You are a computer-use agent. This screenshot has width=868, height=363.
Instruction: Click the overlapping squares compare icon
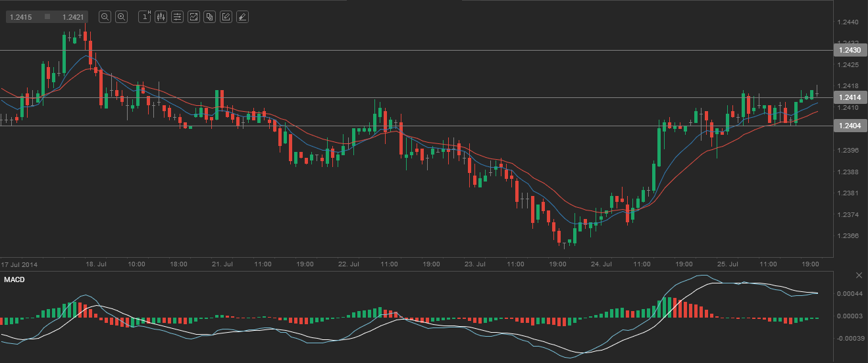[x=209, y=17]
